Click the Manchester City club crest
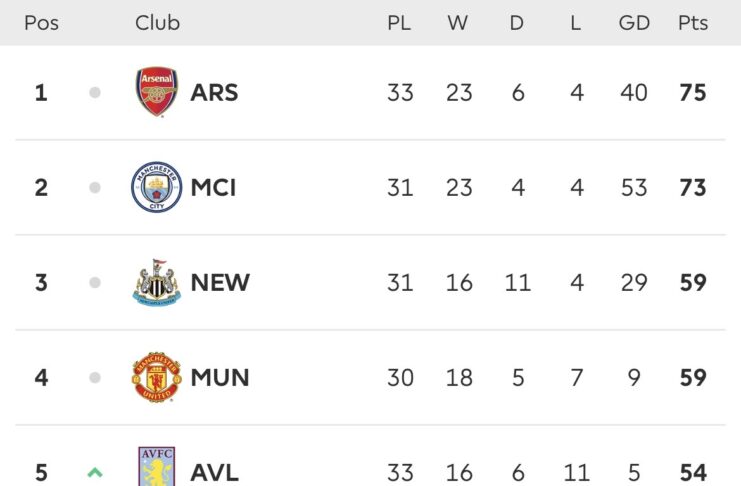 tap(157, 188)
